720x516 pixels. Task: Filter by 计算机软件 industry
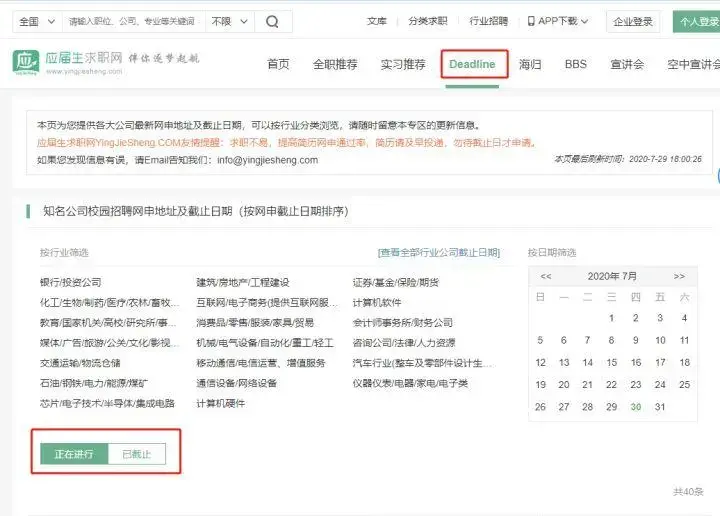tap(377, 303)
